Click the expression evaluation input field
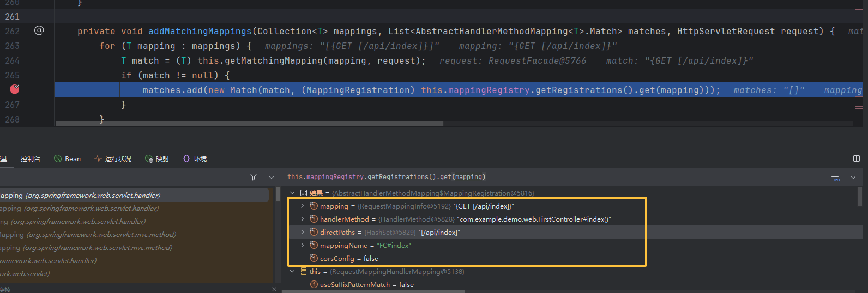Image resolution: width=868 pixels, height=293 pixels. [x=545, y=177]
